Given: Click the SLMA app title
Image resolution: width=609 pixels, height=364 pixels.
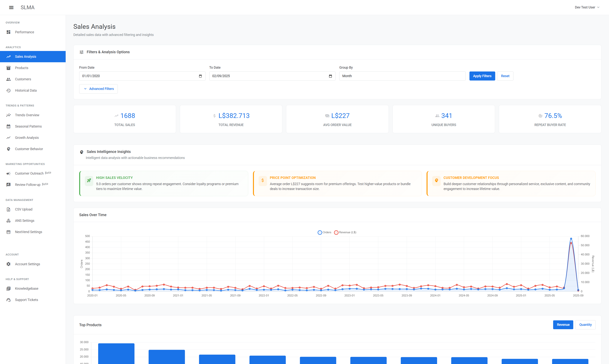Looking at the screenshot, I should [x=27, y=7].
